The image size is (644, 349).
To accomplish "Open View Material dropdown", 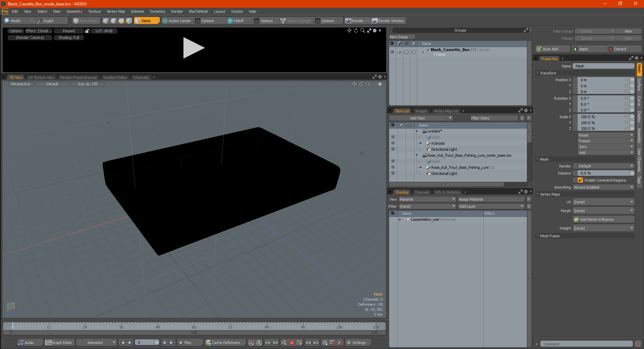I will [427, 199].
